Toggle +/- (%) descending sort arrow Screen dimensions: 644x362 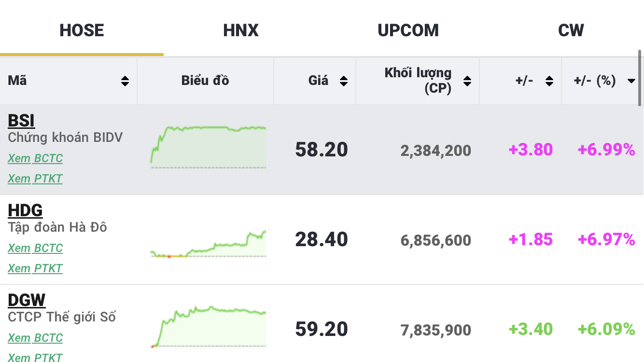631,81
